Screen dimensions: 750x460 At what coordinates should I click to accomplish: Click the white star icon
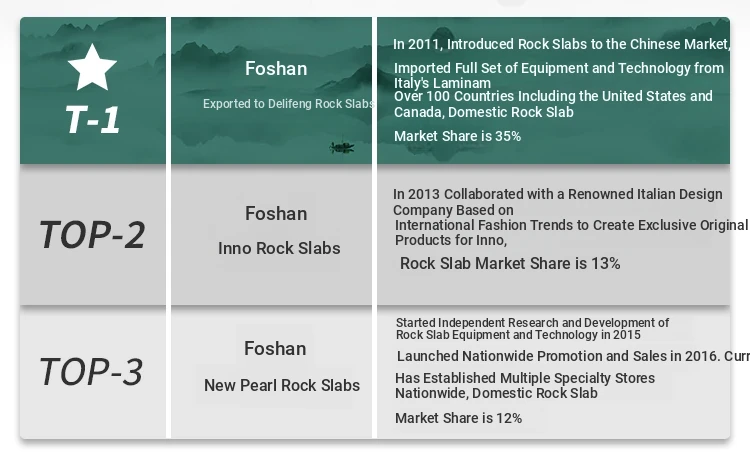[x=92, y=68]
